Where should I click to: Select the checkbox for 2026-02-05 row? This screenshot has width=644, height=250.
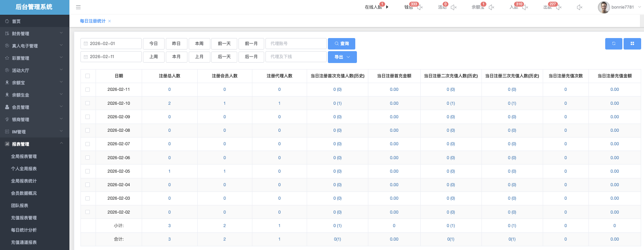[x=87, y=171]
